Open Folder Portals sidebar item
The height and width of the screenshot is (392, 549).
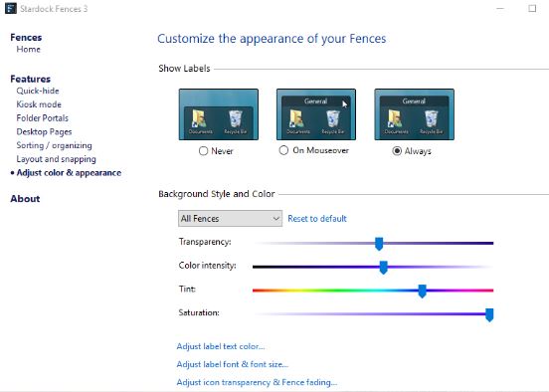(x=43, y=118)
